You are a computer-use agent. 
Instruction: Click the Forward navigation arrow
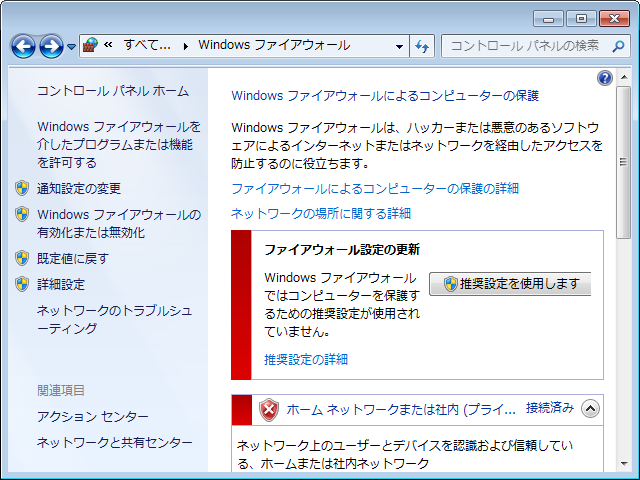click(x=51, y=46)
